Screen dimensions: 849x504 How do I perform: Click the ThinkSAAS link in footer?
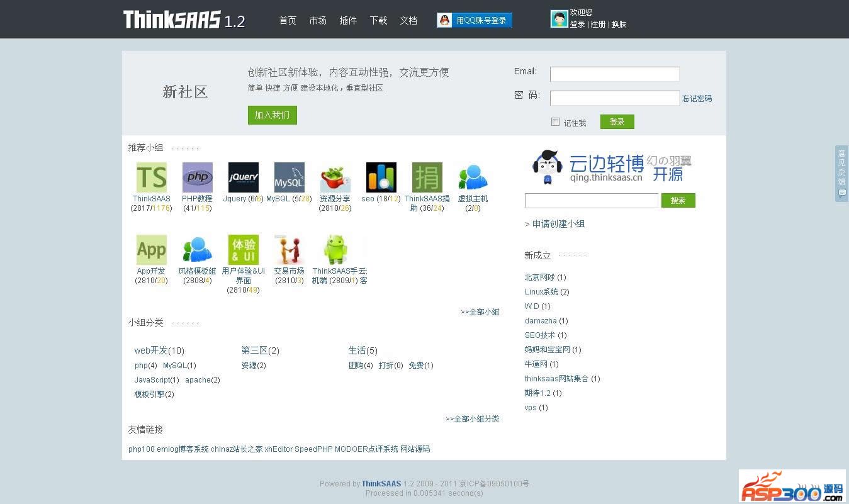(x=381, y=484)
